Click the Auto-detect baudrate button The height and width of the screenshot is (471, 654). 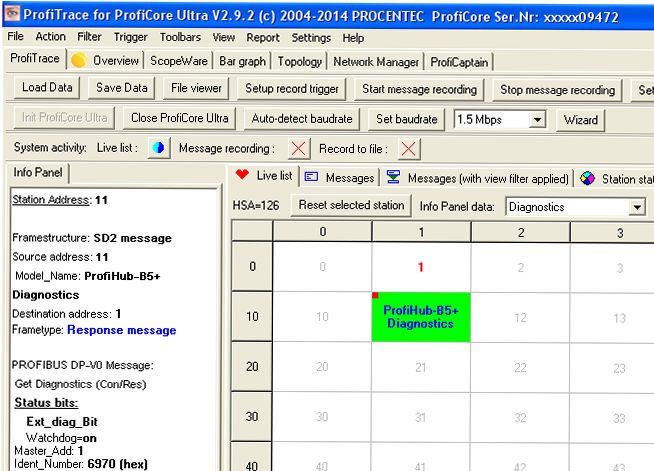click(x=302, y=119)
